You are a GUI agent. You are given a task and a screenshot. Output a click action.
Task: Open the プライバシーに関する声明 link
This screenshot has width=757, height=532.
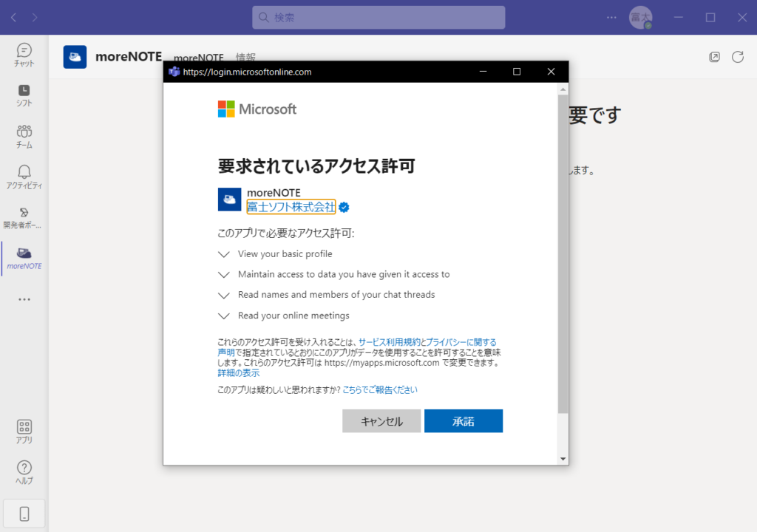tap(461, 342)
